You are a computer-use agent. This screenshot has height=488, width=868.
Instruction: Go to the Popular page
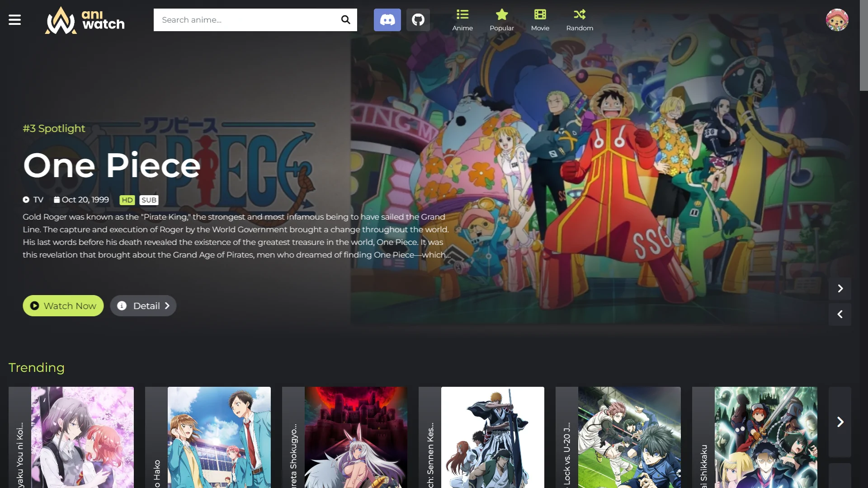click(501, 20)
